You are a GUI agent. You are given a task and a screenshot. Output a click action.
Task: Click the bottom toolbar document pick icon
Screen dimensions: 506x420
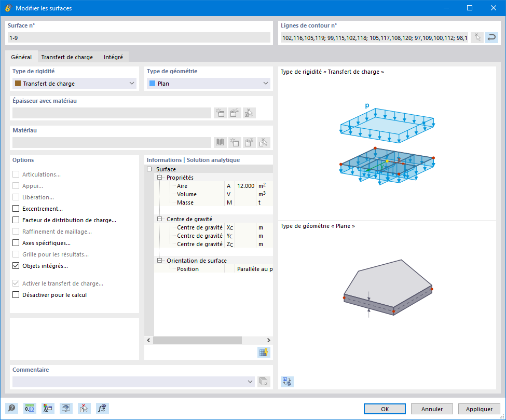point(84,409)
